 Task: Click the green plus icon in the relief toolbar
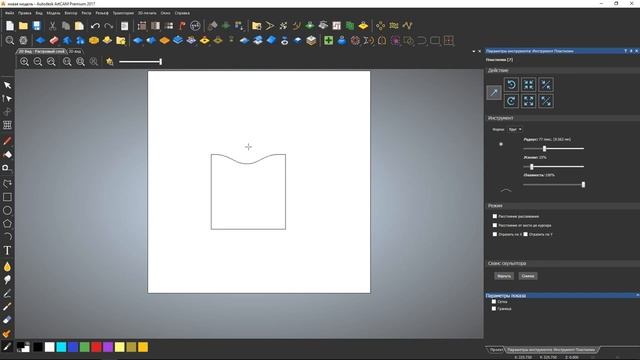click(x=329, y=40)
